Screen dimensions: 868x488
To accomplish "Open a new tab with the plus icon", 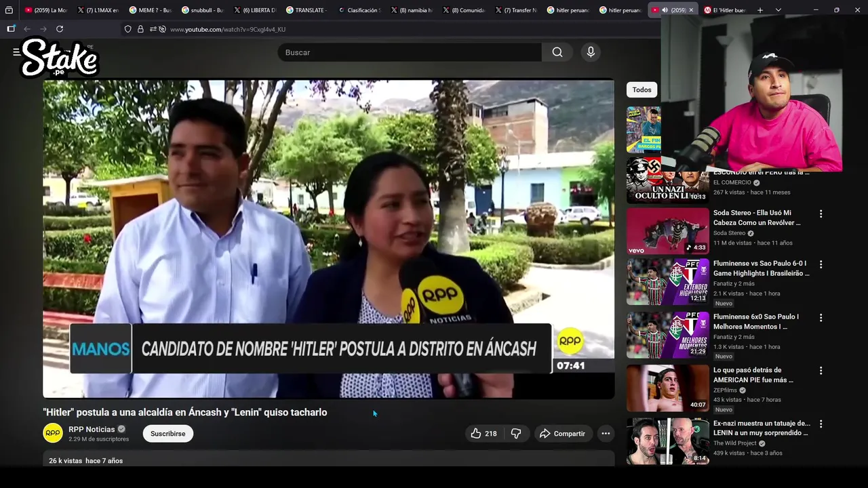I will pyautogui.click(x=760, y=10).
